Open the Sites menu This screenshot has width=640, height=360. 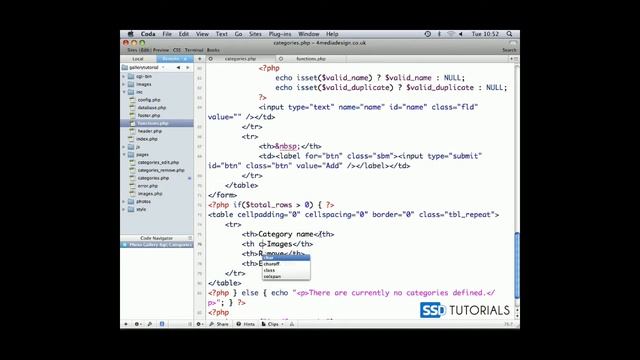(255, 34)
